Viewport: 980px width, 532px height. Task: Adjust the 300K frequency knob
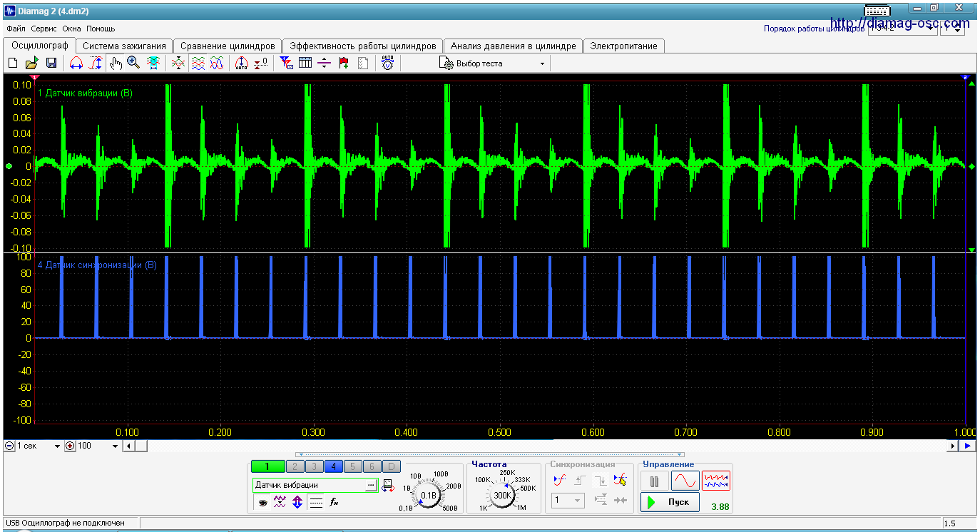tap(502, 495)
